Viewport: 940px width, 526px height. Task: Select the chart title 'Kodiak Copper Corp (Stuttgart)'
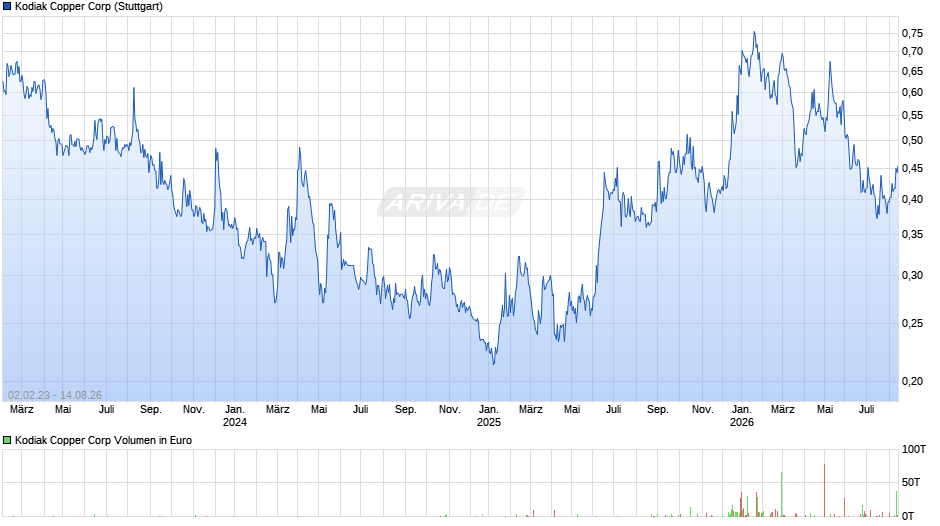coord(89,7)
